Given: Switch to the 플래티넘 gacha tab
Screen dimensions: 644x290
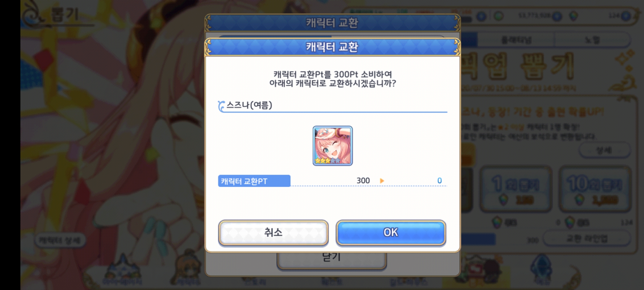Looking at the screenshot, I should [x=516, y=40].
